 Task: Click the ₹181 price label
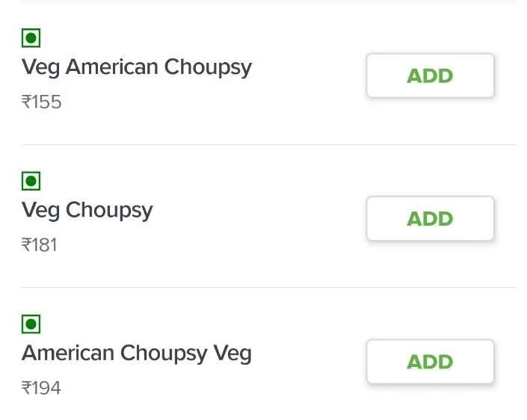pos(40,244)
